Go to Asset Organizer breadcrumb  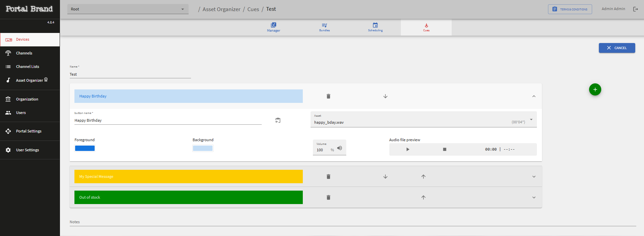pos(221,9)
